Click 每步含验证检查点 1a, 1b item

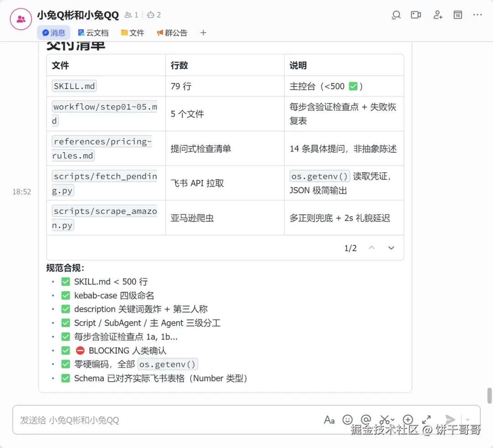tap(126, 337)
